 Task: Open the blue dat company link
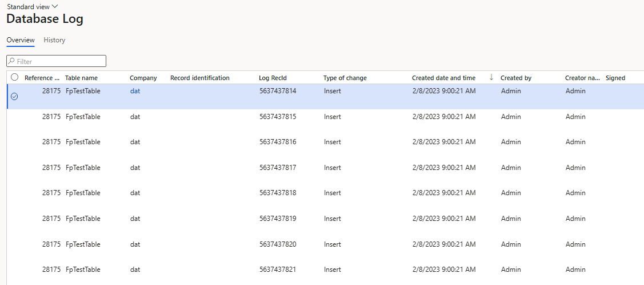point(135,92)
